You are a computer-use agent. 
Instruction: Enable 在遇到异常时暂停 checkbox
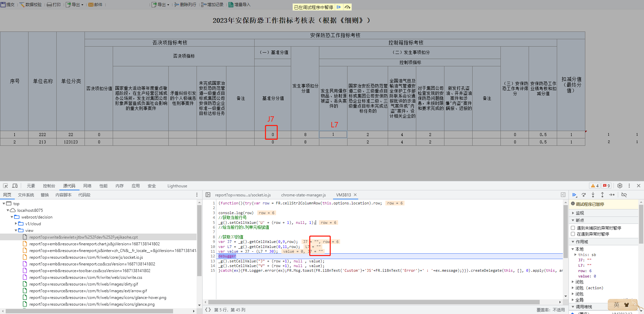[573, 234]
